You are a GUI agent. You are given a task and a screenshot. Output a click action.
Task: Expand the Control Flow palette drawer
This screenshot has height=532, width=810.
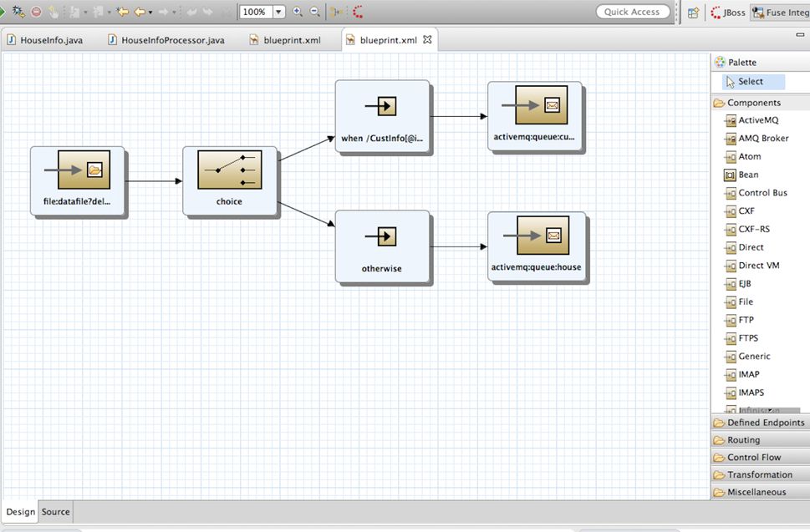[753, 458]
